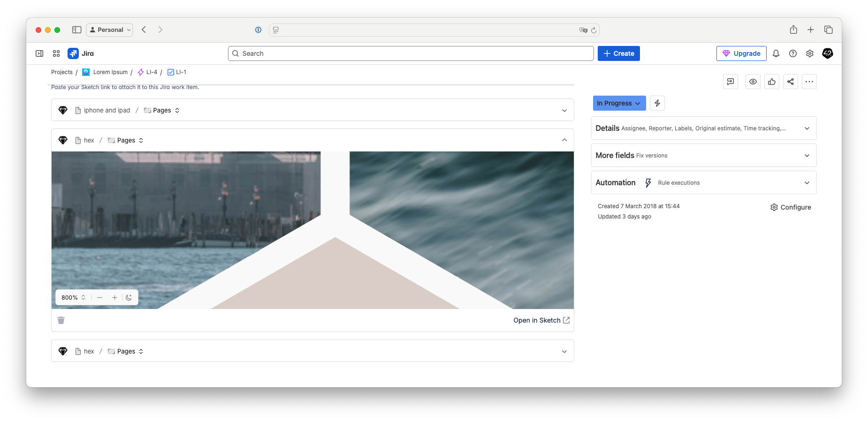Vote with the thumbs up icon
Screen dimensions: 868x422
point(772,82)
